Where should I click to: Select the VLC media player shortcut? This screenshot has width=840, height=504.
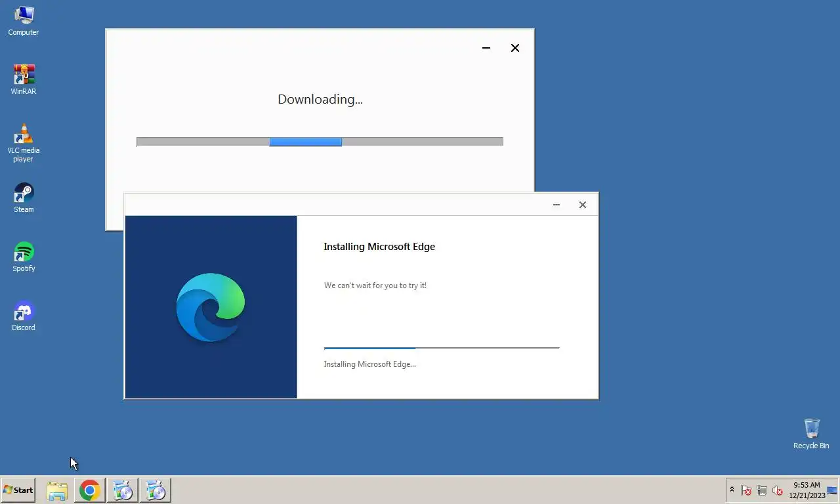(x=24, y=142)
